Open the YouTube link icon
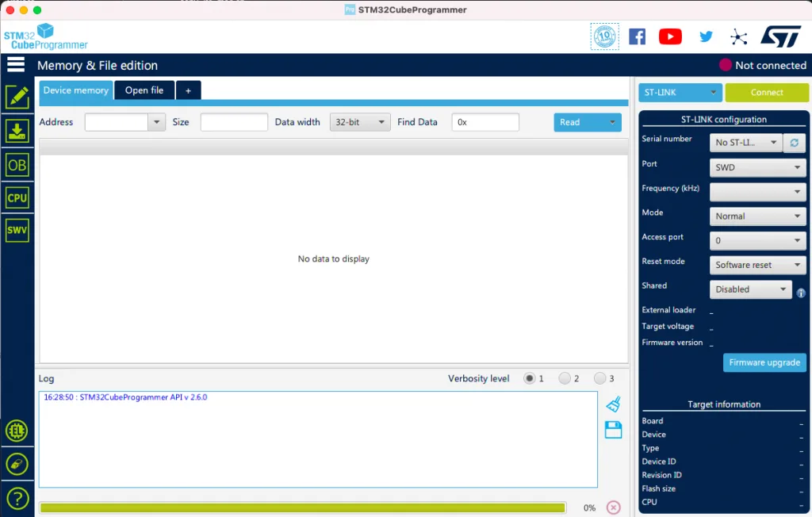The width and height of the screenshot is (812, 517). (x=670, y=36)
